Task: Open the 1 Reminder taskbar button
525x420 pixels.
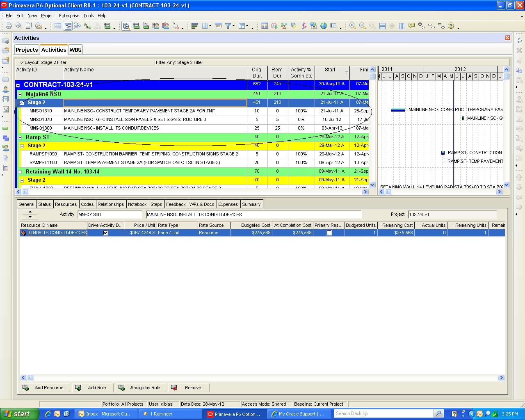Action: (170, 414)
